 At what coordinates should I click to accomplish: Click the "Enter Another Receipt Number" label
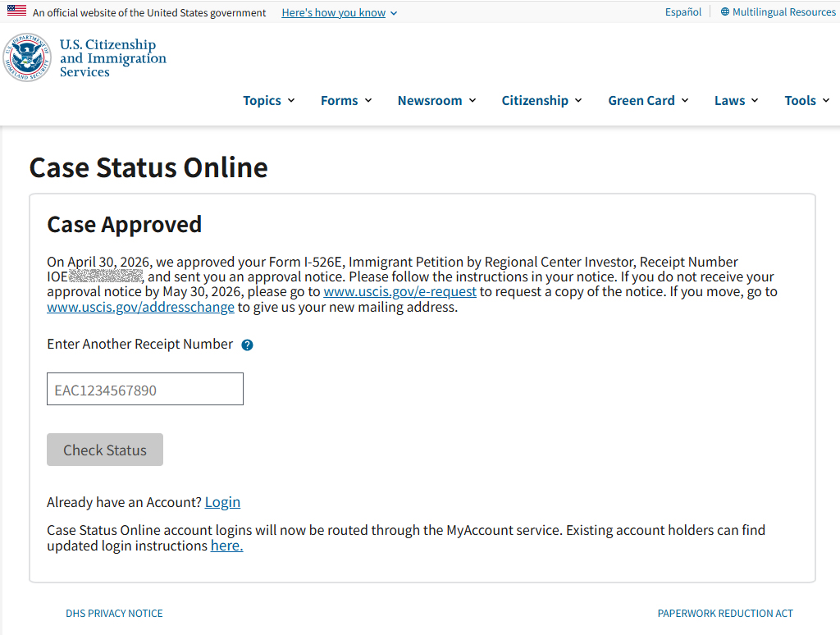pyautogui.click(x=139, y=344)
